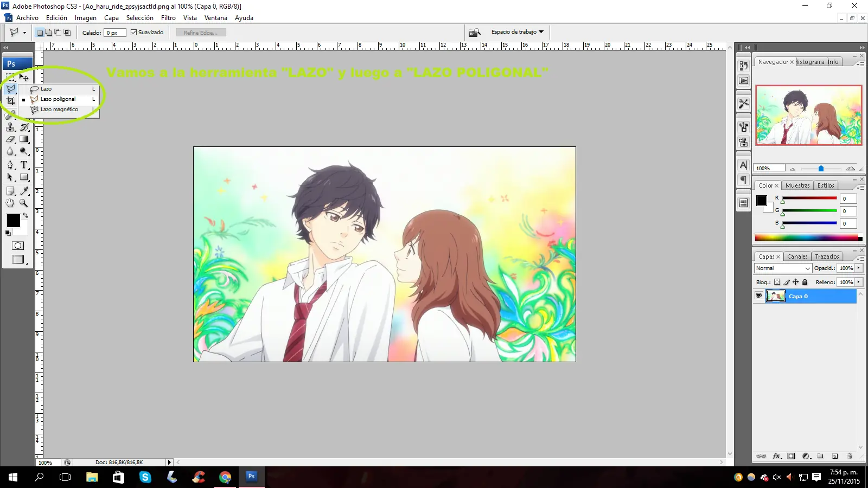Select the Crop tool
The height and width of the screenshot is (488, 868).
coord(10,101)
